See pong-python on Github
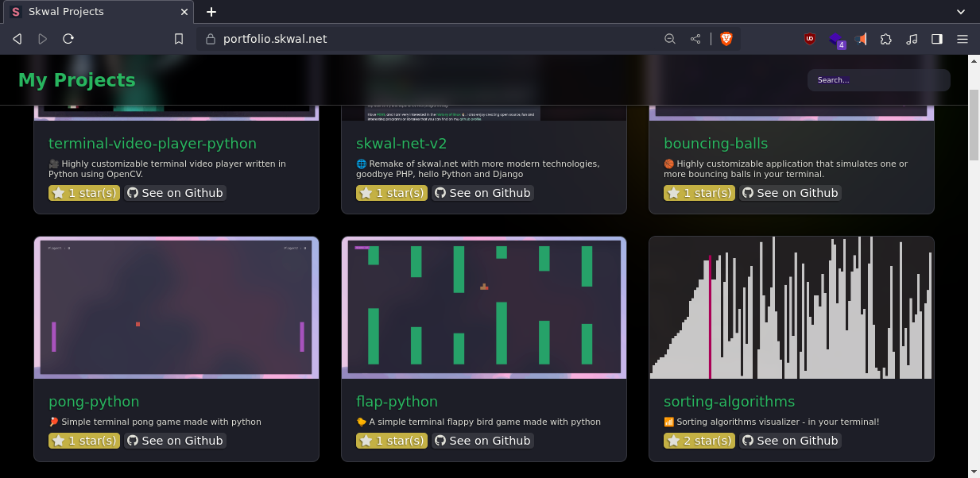 click(175, 441)
